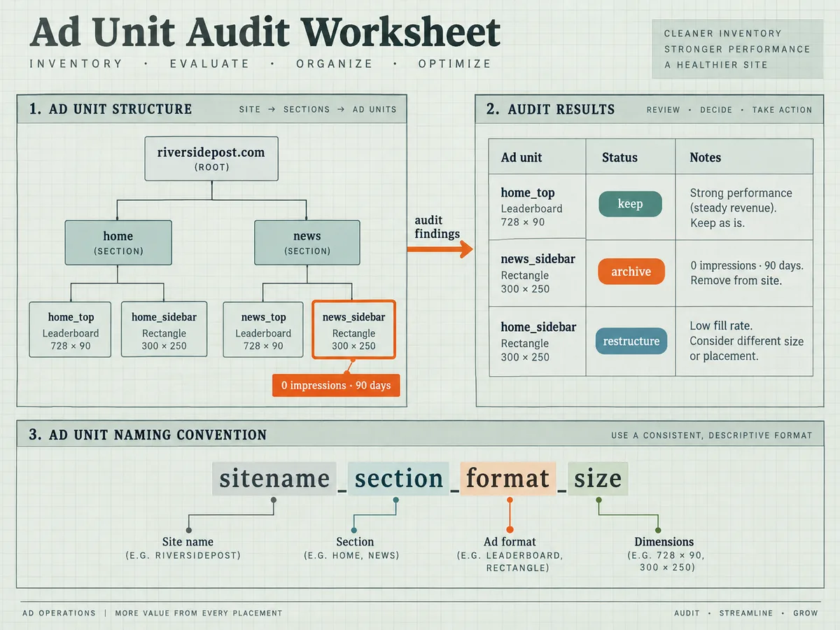This screenshot has height=630, width=840.
Task: Select the highlighted news_sidebar tree unit
Action: [x=353, y=330]
